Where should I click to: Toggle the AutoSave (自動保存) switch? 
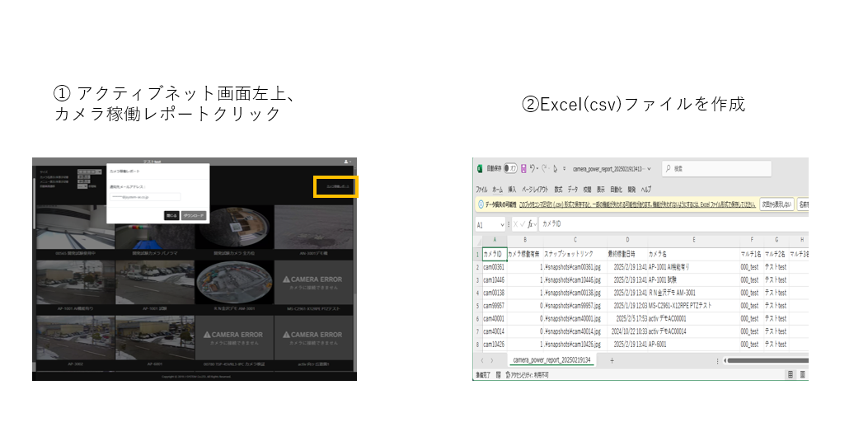tap(510, 168)
